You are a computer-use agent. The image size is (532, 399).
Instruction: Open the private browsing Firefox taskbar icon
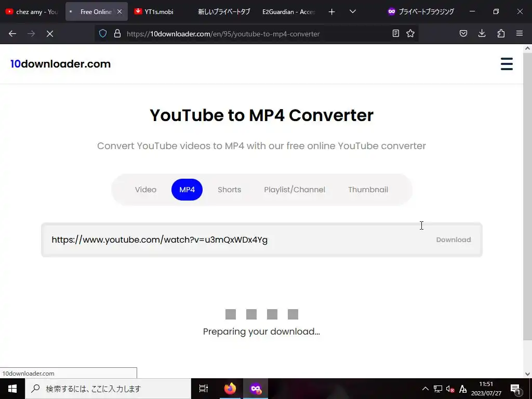[x=256, y=389]
